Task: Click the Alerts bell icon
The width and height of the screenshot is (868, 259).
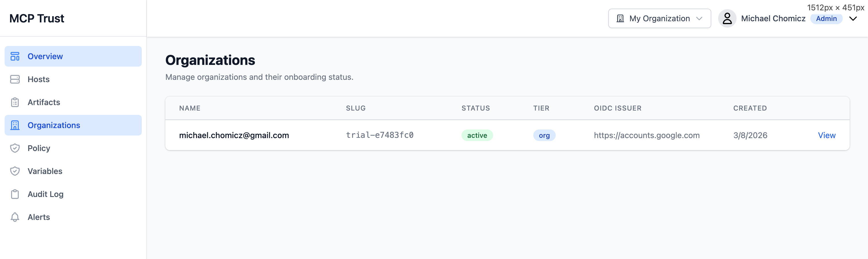Action: 15,217
